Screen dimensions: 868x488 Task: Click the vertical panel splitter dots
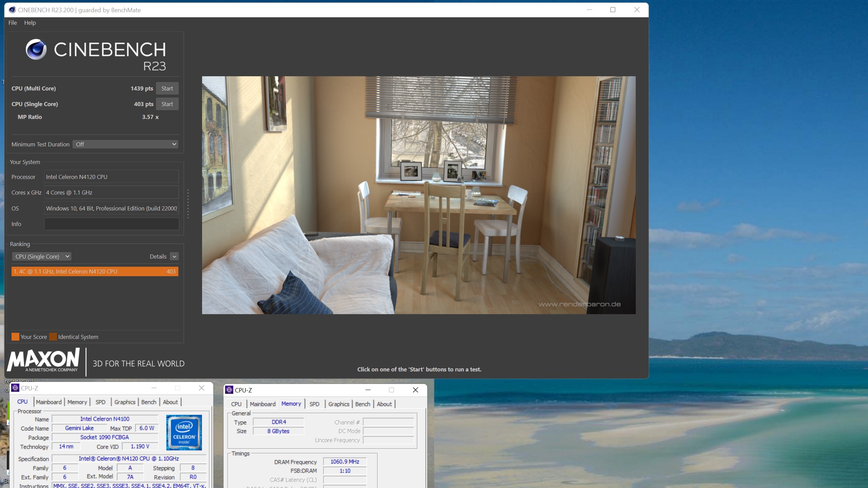(x=188, y=203)
